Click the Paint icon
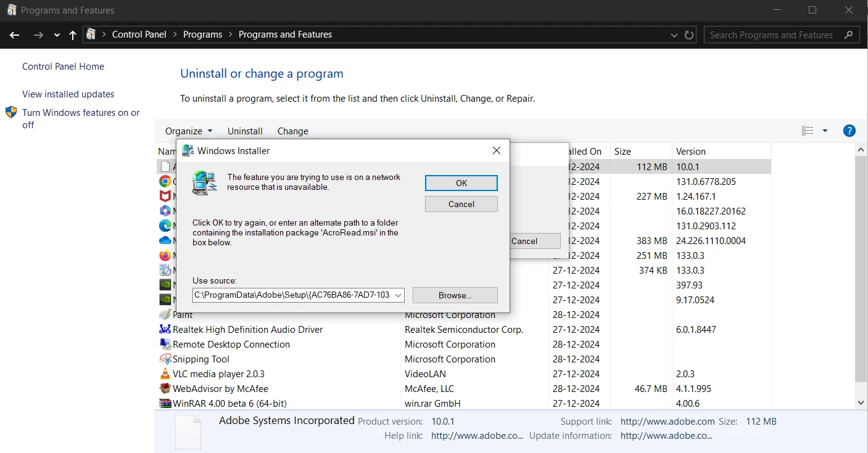The image size is (868, 453). [x=165, y=314]
